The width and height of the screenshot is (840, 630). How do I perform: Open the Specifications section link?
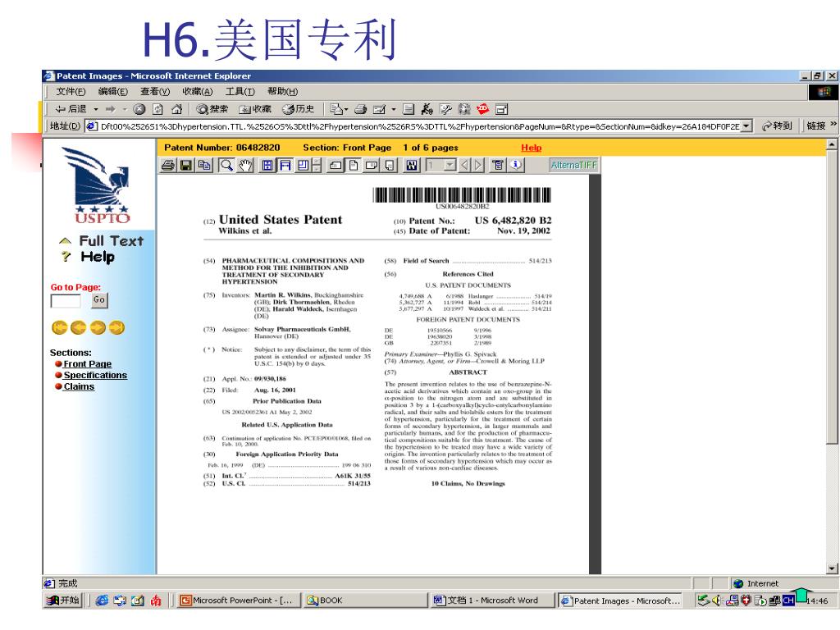(x=95, y=376)
